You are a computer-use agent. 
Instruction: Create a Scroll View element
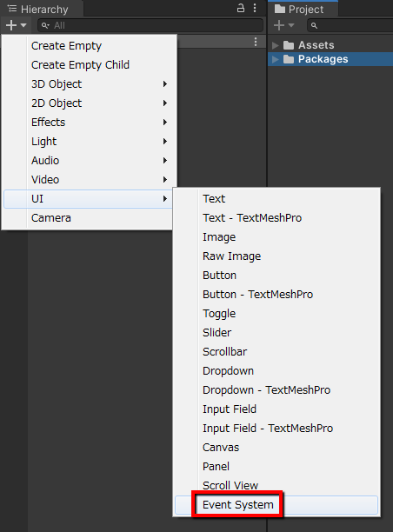276,486
